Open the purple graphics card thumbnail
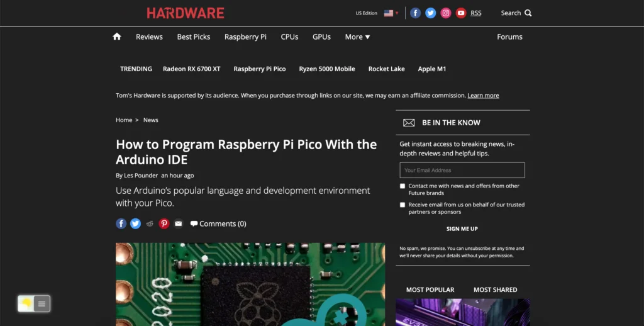 click(x=462, y=312)
